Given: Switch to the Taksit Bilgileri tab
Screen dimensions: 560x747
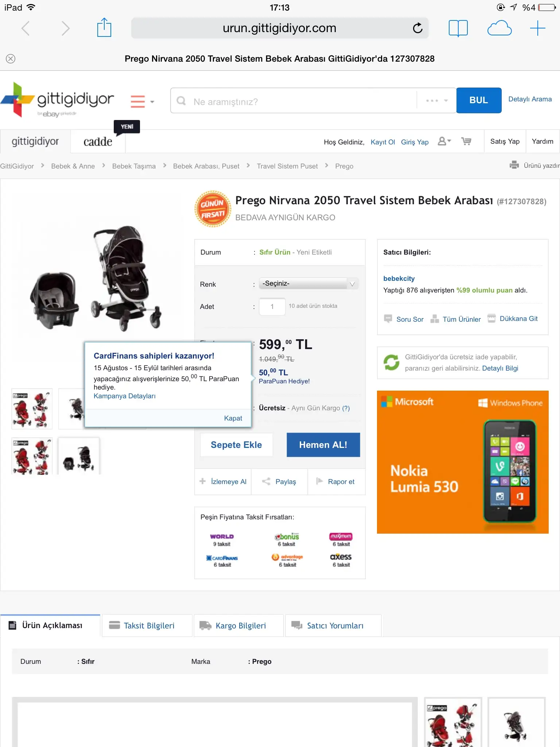Looking at the screenshot, I should 147,626.
